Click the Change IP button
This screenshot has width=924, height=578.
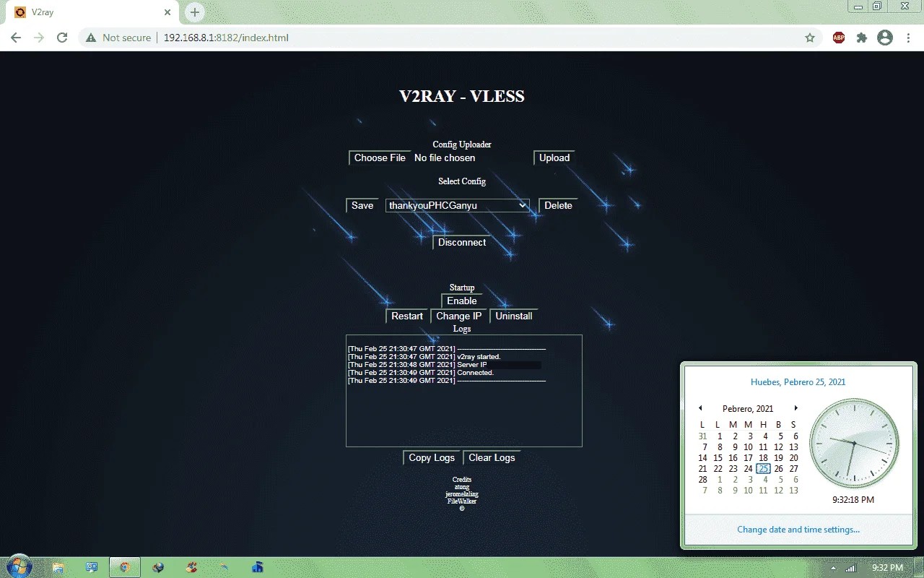[x=458, y=316]
